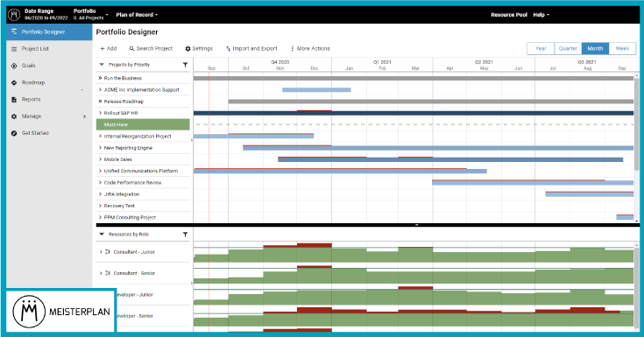Click Import and Export
The height and width of the screenshot is (337, 644).
coord(251,48)
